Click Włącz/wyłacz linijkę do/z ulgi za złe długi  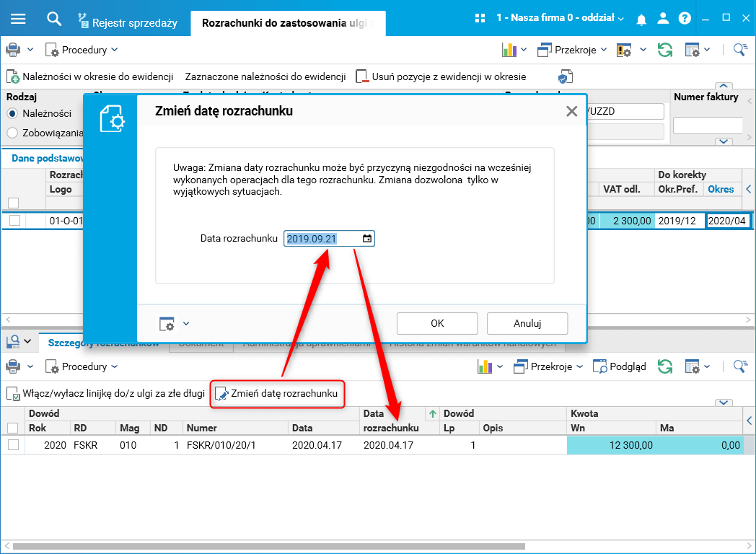click(105, 394)
